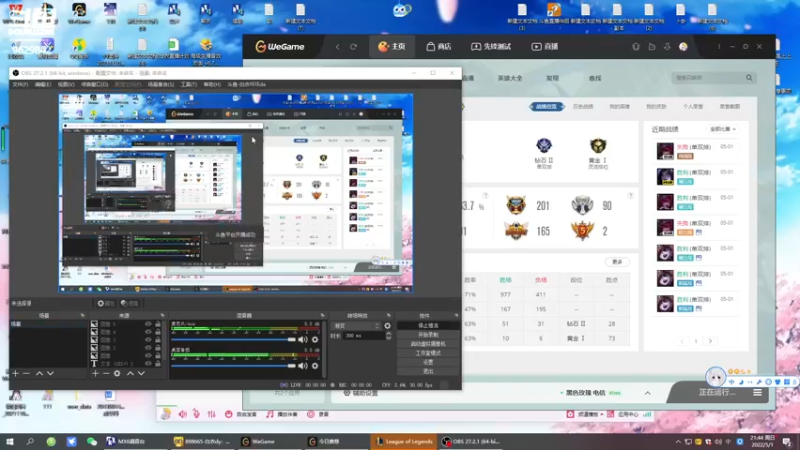Open OBS transition properties gear

tap(387, 326)
